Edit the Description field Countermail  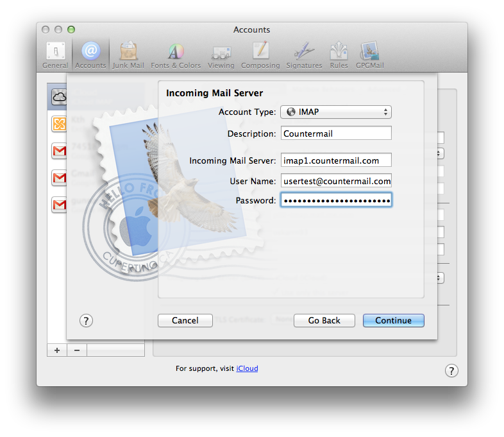tap(336, 133)
